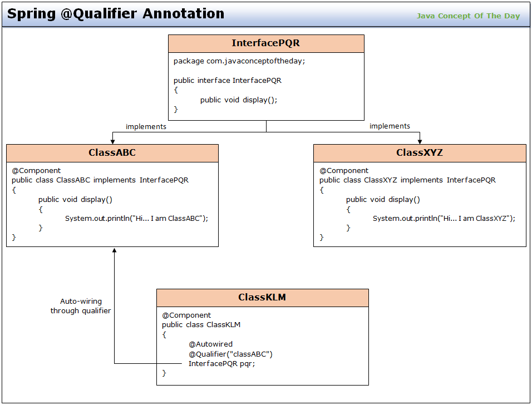Click the left implements label near ClassABC
The height and width of the screenshot is (405, 532).
pyautogui.click(x=146, y=126)
